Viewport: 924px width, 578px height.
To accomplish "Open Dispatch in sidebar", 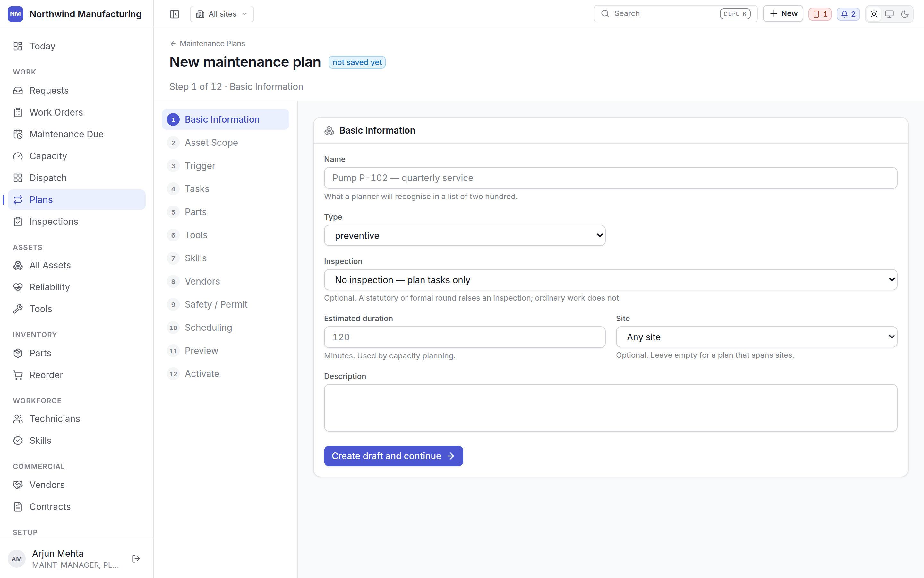I will (76, 178).
